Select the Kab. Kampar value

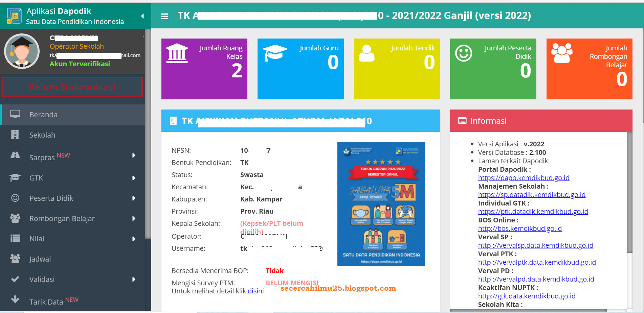tap(261, 199)
